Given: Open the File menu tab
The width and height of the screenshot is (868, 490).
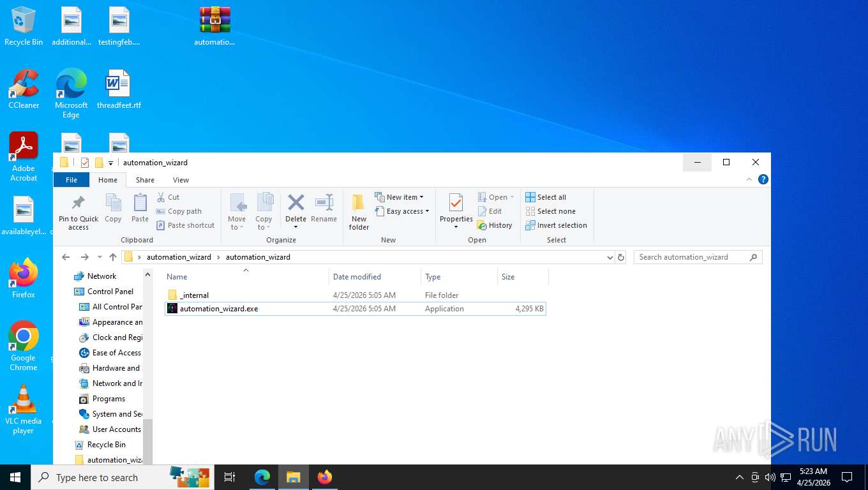Looking at the screenshot, I should click(71, 180).
